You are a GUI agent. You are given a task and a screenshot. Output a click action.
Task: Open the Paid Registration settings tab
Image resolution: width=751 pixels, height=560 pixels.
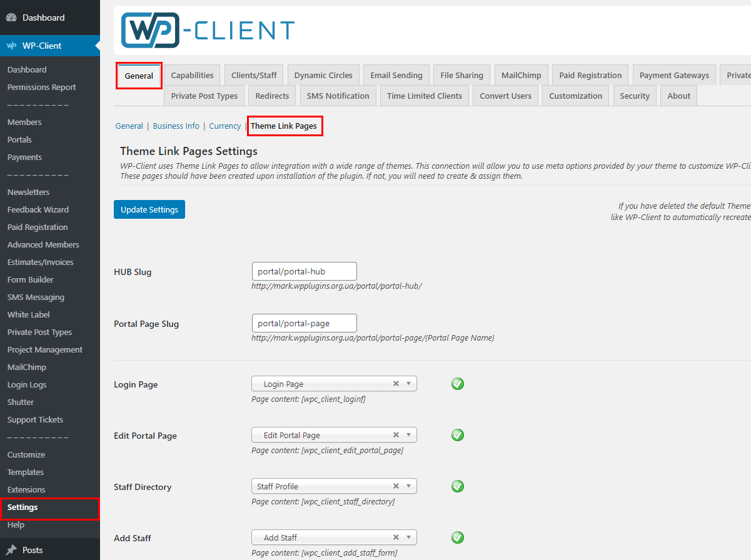pyautogui.click(x=590, y=75)
